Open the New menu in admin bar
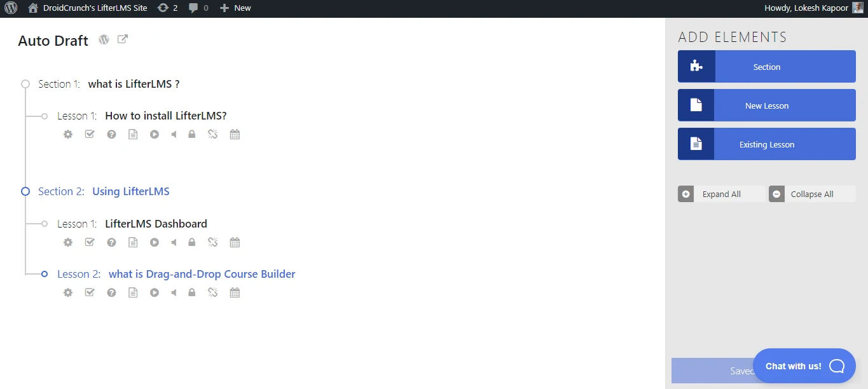 pos(235,8)
